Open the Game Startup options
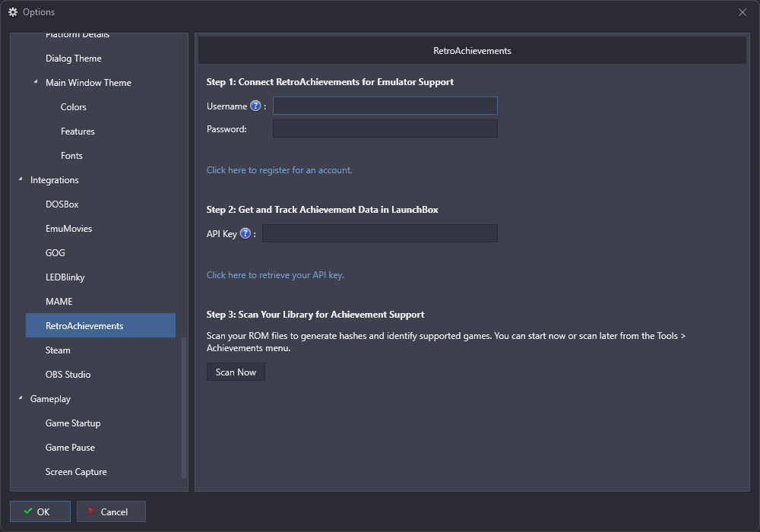Viewport: 760px width, 532px height. [x=73, y=423]
